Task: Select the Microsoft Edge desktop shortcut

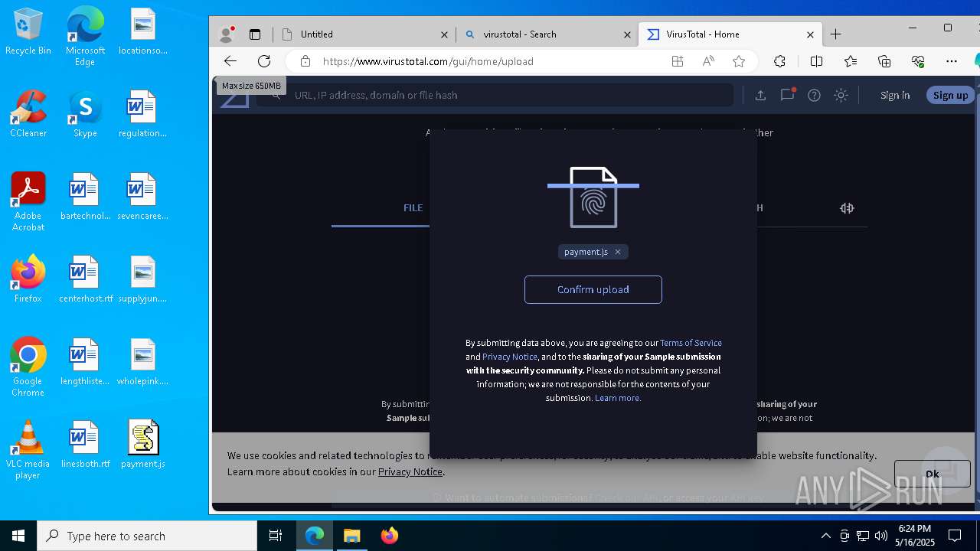Action: (85, 37)
